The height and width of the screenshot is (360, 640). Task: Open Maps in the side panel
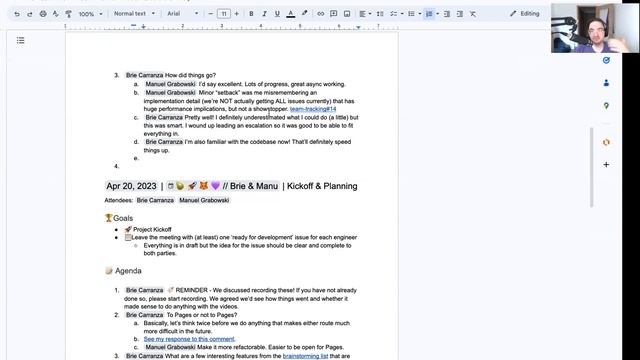606,106
